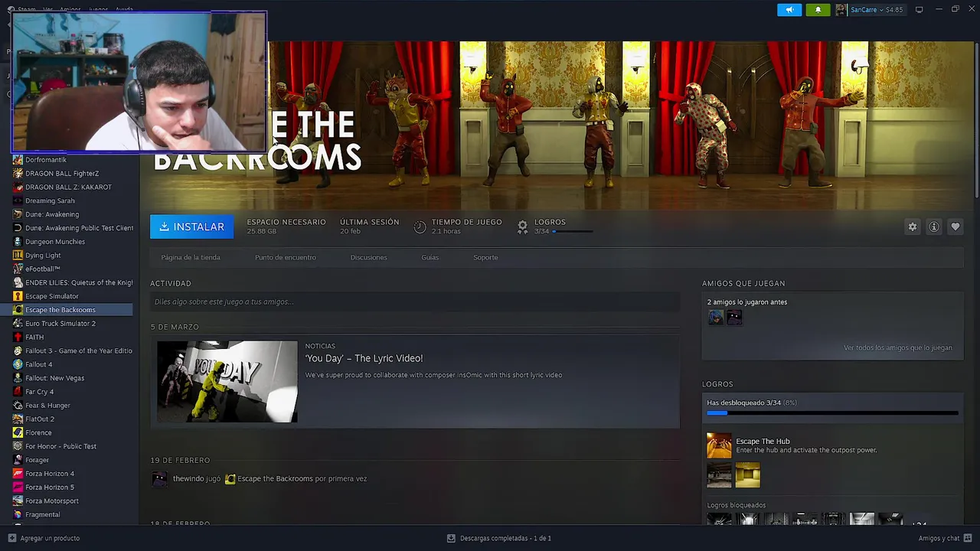Open the green notifications bell
This screenshot has height=551, width=980.
point(818,10)
